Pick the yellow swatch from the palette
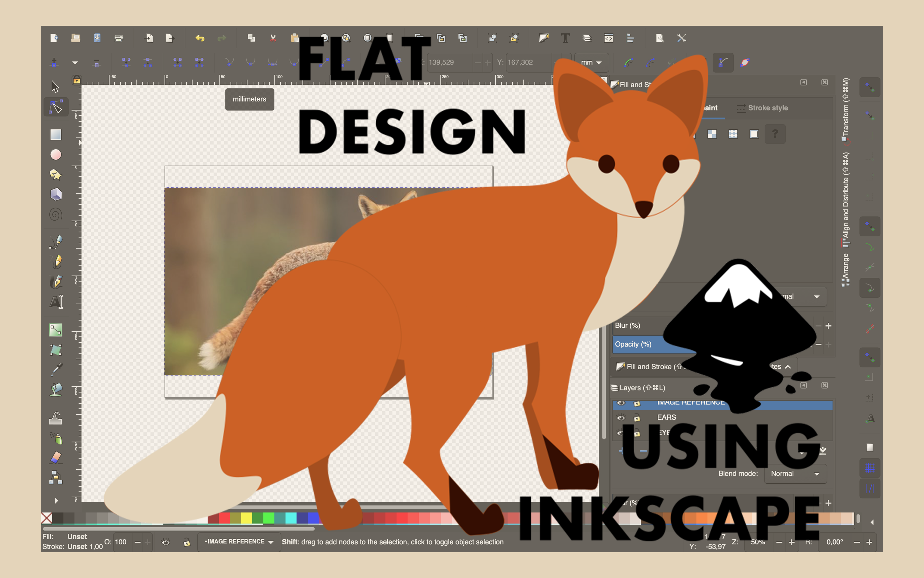This screenshot has width=924, height=578. (x=246, y=518)
